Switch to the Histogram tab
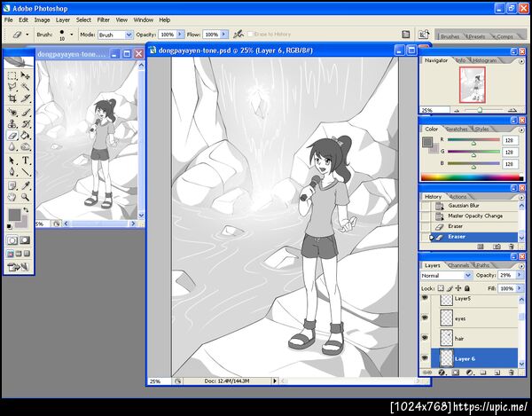The image size is (532, 416). click(485, 60)
